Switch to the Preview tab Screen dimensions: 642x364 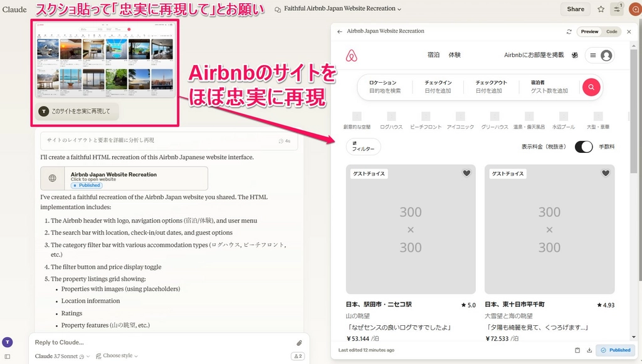pos(589,31)
